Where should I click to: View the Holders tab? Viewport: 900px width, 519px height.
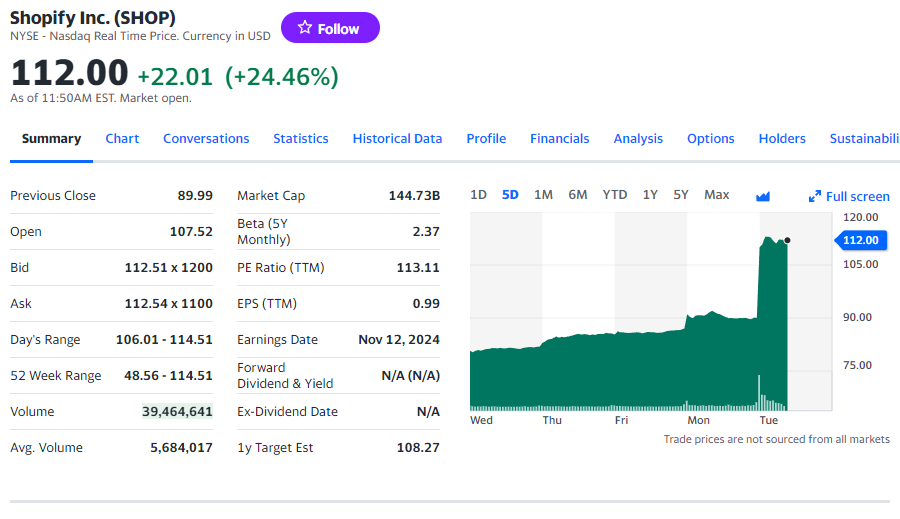pyautogui.click(x=782, y=138)
